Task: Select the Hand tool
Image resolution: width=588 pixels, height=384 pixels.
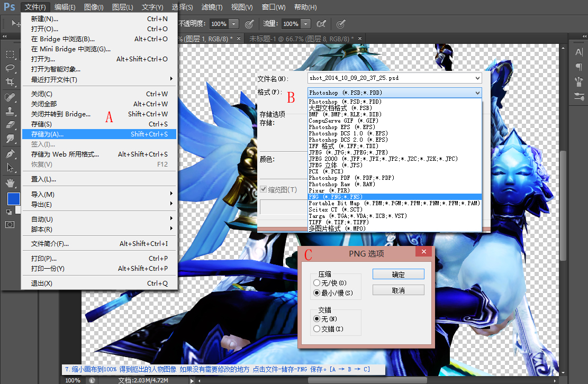Action: click(x=10, y=183)
